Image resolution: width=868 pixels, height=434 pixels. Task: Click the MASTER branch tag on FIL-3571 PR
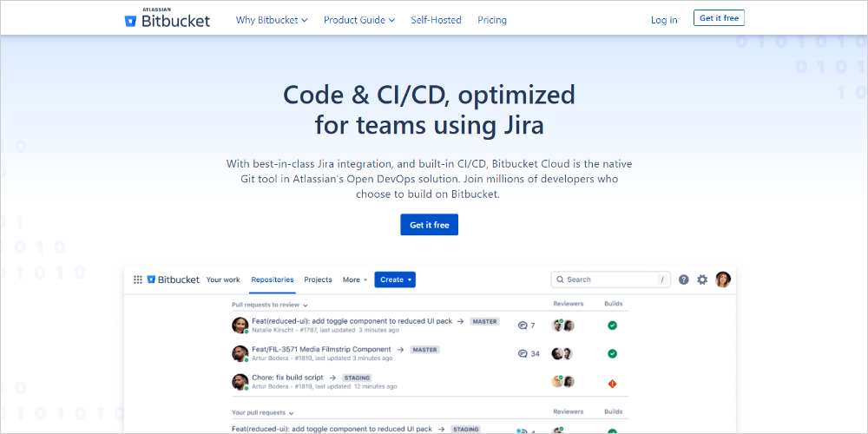(x=424, y=350)
